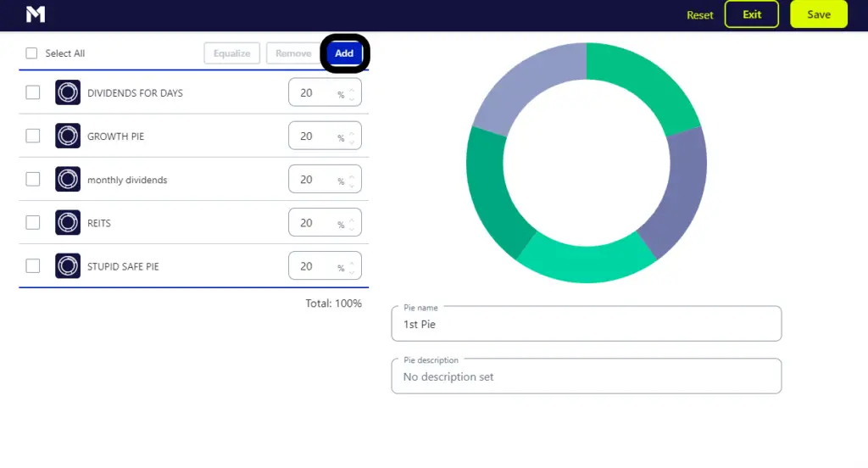Screen dimensions: 868x468
Task: Edit the REITS percentage field
Action: click(325, 223)
